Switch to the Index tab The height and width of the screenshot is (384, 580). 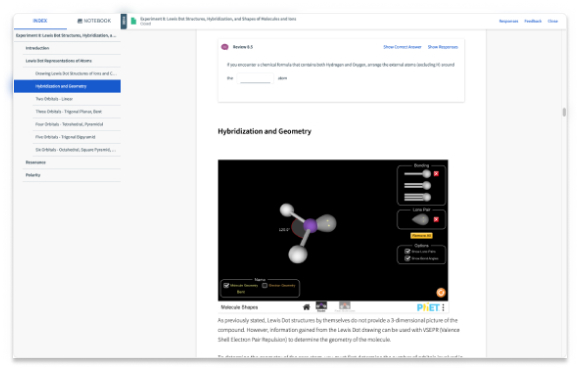pyautogui.click(x=40, y=21)
